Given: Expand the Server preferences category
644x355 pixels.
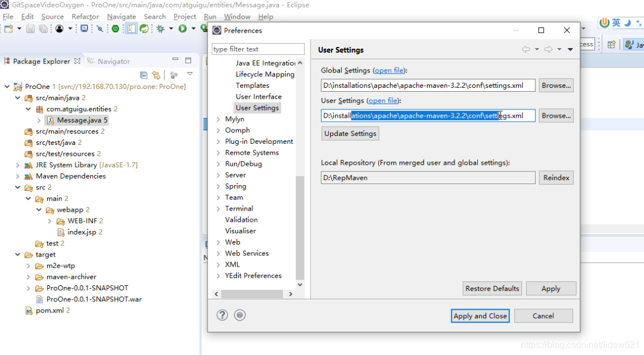Looking at the screenshot, I should (218, 176).
